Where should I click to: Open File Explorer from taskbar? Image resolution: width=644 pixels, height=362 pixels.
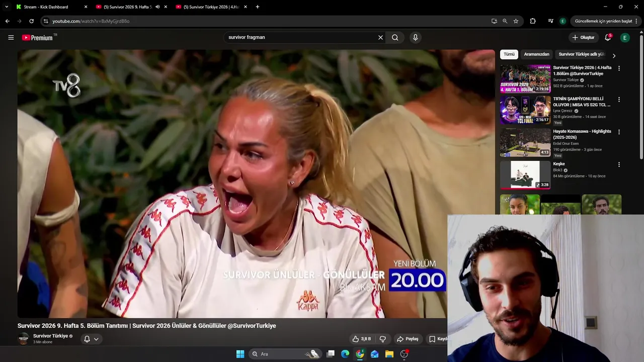(389, 354)
